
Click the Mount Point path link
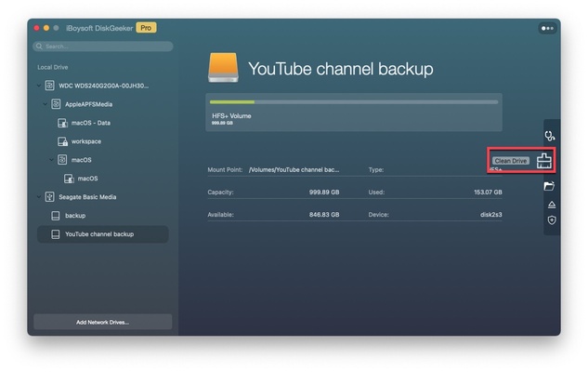[294, 170]
